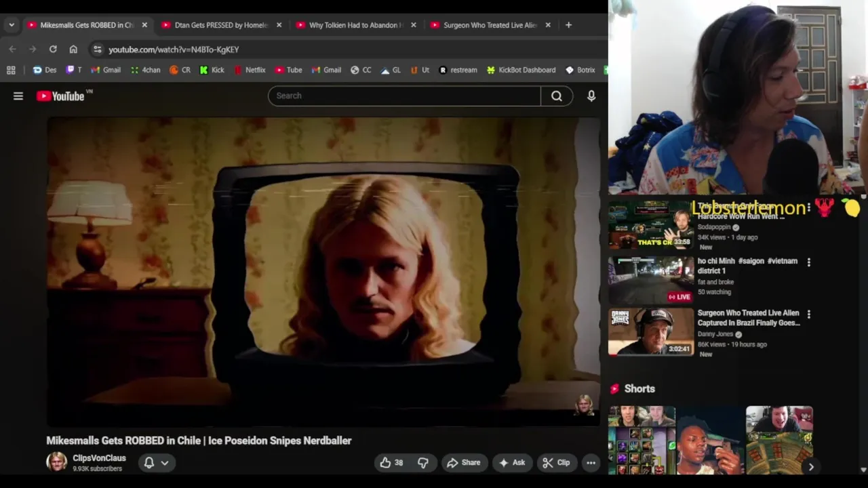Screen dimensions: 868x488
Task: Open site information icon in address bar
Action: click(x=97, y=49)
